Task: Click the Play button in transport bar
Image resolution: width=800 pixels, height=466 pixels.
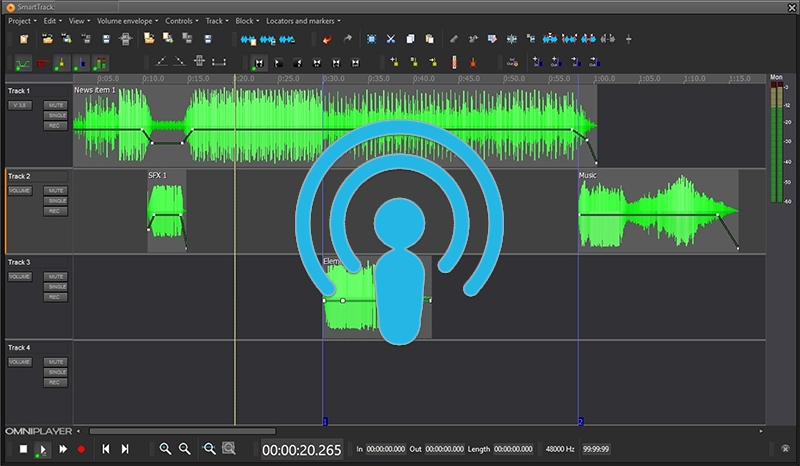Action: pyautogui.click(x=42, y=450)
